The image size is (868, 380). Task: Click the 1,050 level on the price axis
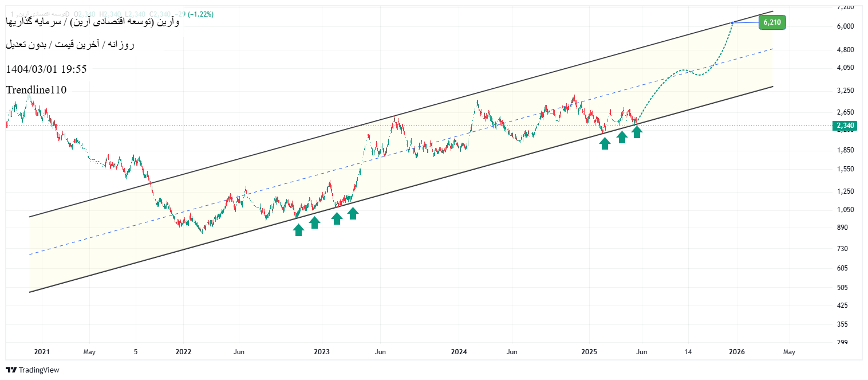[845, 210]
